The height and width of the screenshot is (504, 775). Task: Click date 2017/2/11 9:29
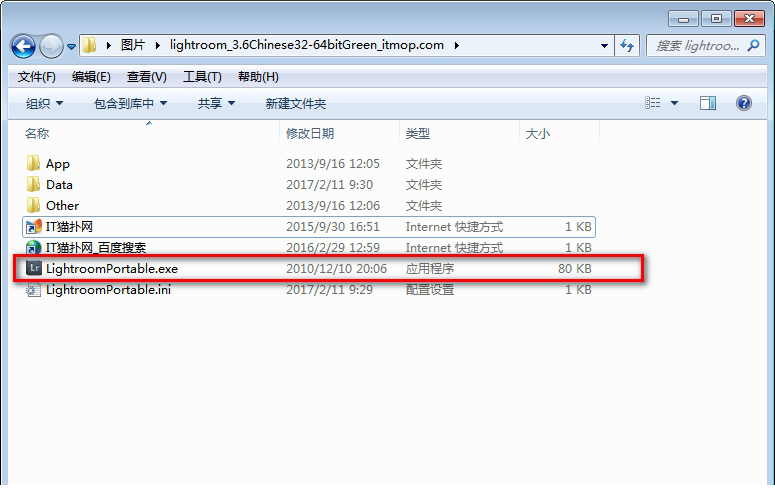(329, 289)
